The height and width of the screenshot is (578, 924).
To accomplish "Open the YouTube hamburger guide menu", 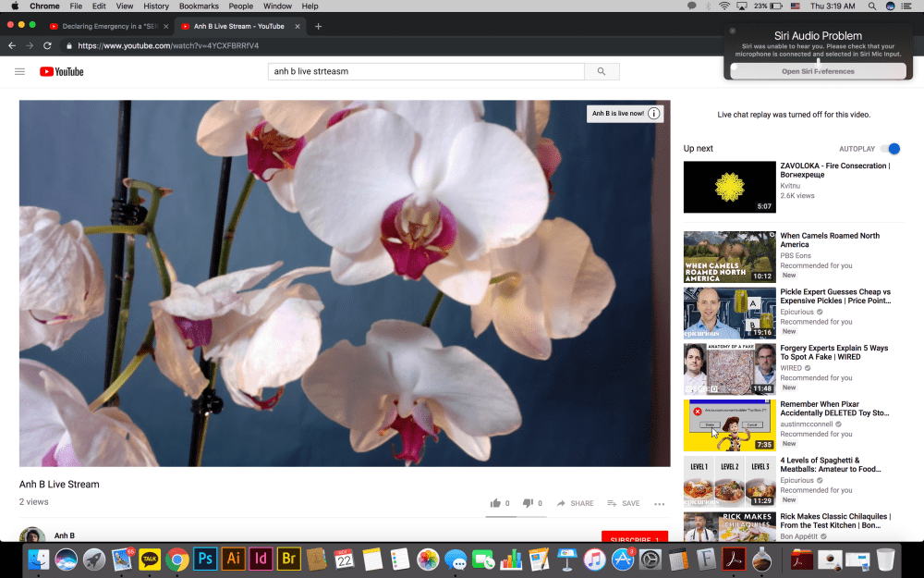I will click(x=19, y=71).
